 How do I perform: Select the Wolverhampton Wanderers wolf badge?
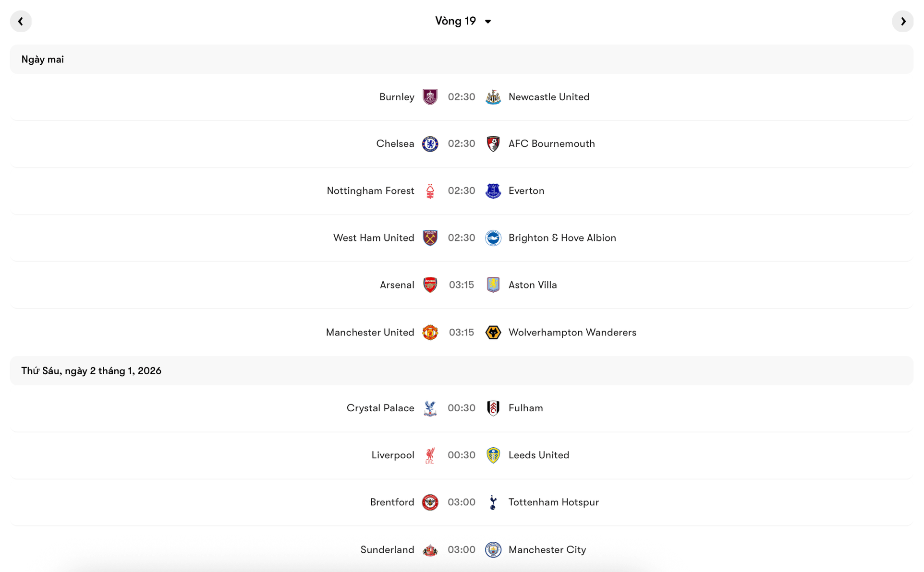click(x=493, y=332)
